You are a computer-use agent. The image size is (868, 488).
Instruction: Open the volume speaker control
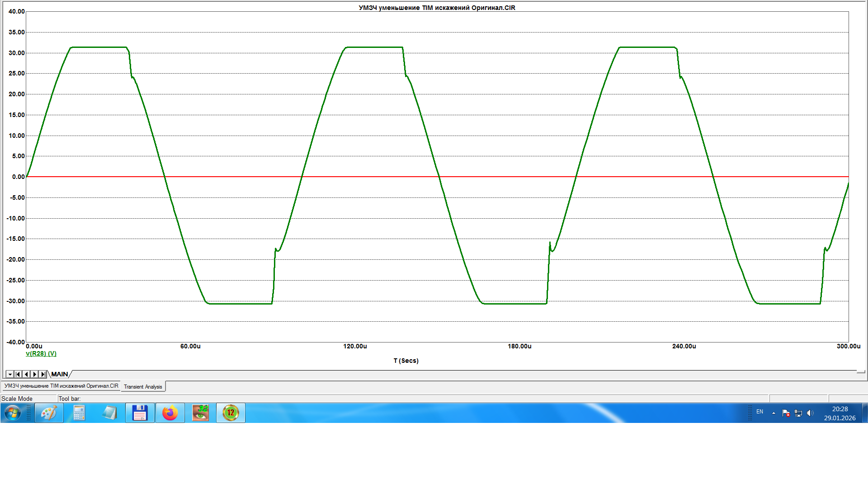click(x=810, y=413)
